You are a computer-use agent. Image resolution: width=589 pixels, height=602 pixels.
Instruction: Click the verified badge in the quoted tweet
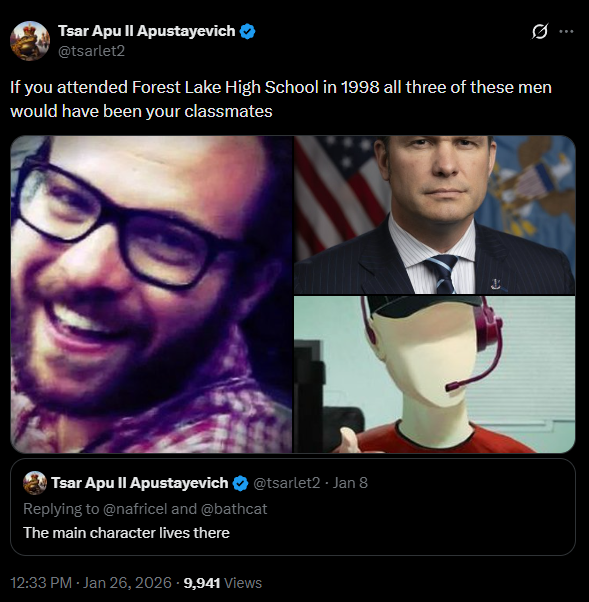(x=241, y=483)
